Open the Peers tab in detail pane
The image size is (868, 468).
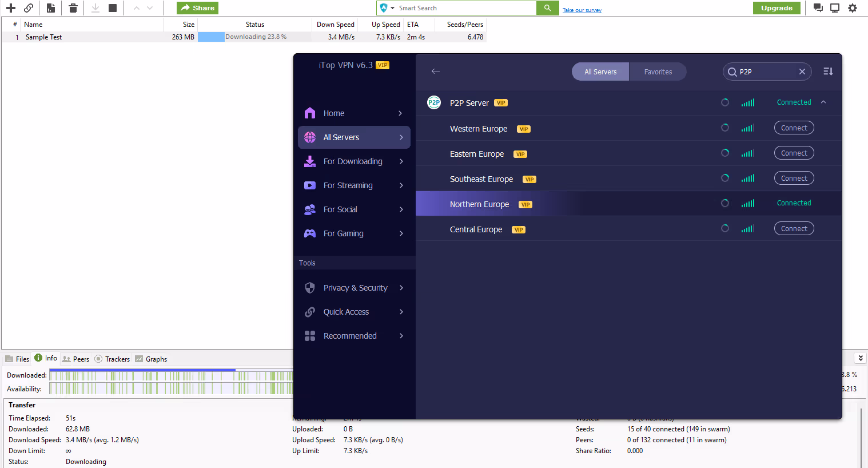coord(75,359)
